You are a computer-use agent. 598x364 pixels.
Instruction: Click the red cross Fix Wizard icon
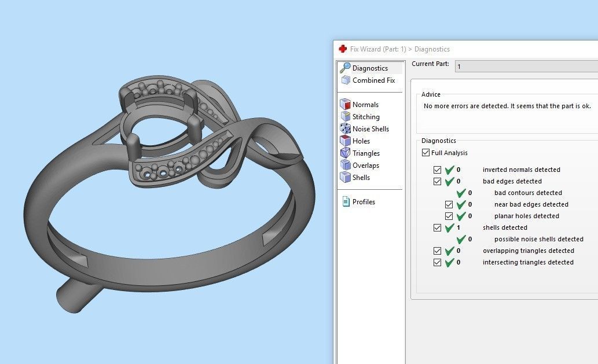pos(343,49)
